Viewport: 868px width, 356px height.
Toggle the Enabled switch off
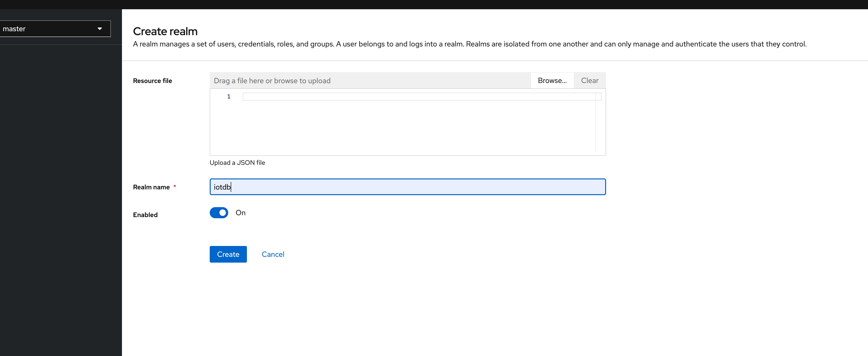(x=219, y=213)
